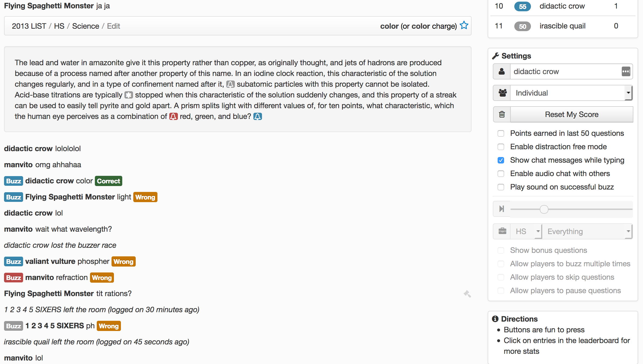643x364 pixels.
Task: Click the gray asterisk marker in question text
Action: point(129,95)
